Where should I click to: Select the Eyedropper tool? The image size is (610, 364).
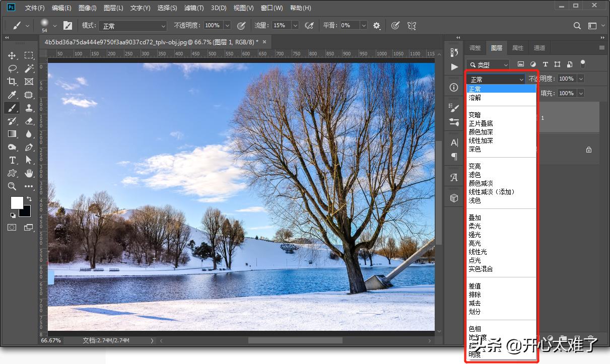pyautogui.click(x=12, y=95)
